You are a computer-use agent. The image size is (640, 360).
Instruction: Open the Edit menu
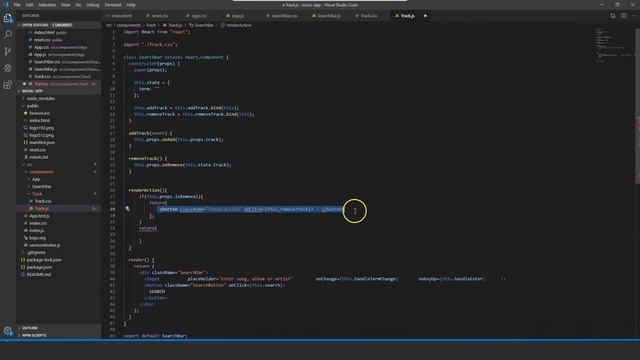29,5
